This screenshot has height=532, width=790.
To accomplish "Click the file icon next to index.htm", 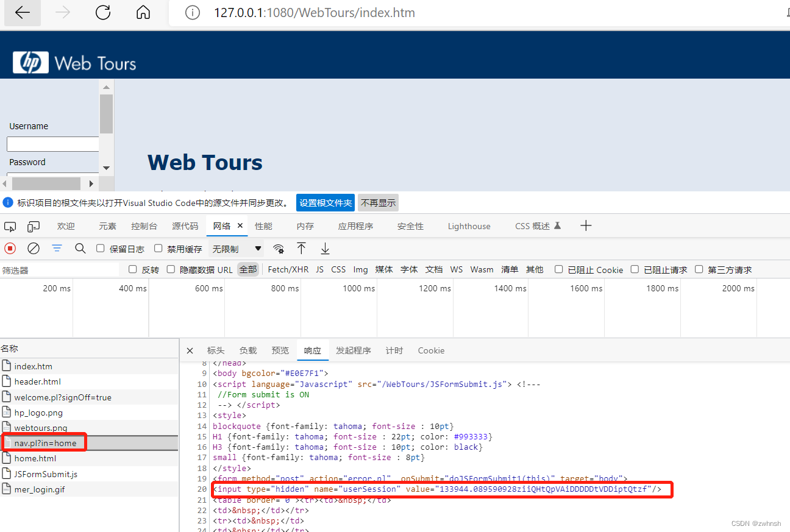I will [x=7, y=366].
